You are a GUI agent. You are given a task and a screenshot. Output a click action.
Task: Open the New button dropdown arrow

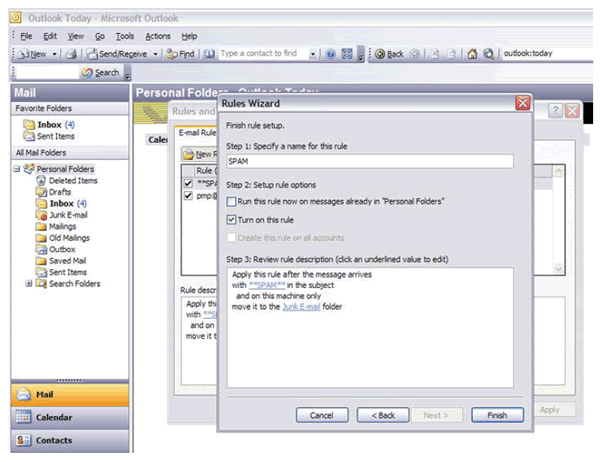[54, 54]
